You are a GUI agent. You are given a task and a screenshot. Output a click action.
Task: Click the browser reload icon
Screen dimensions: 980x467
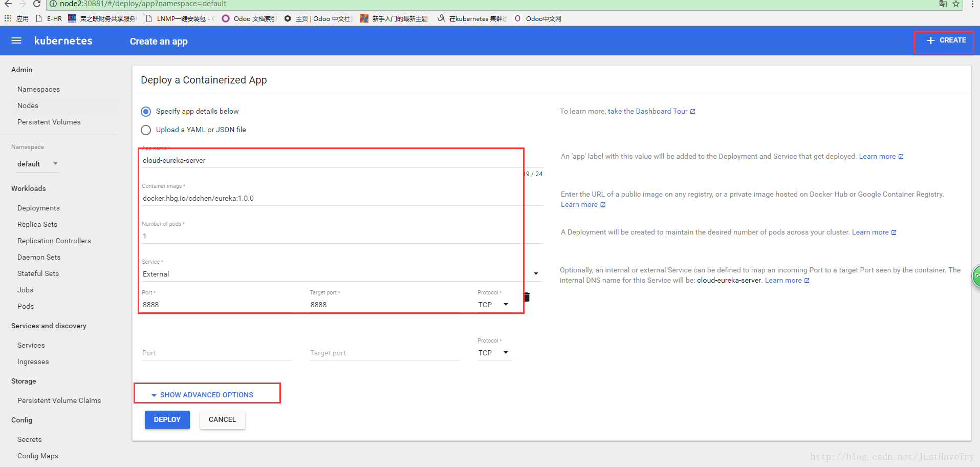pos(37,4)
